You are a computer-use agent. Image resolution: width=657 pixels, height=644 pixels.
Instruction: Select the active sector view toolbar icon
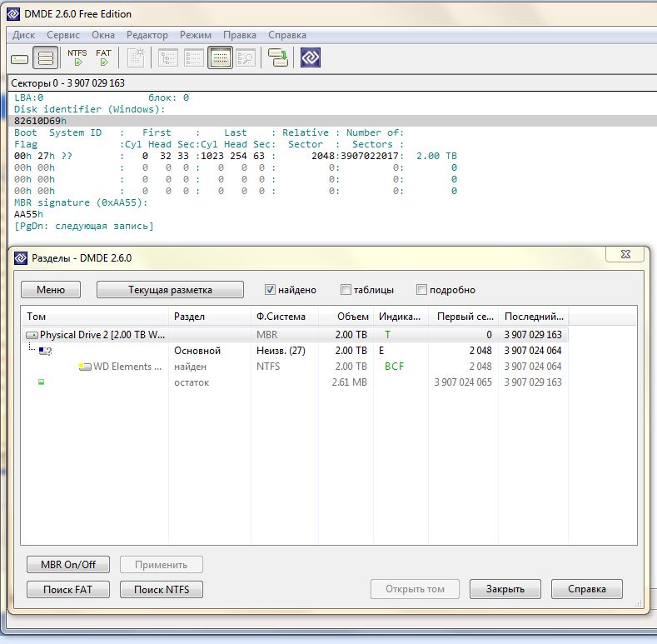tap(220, 58)
